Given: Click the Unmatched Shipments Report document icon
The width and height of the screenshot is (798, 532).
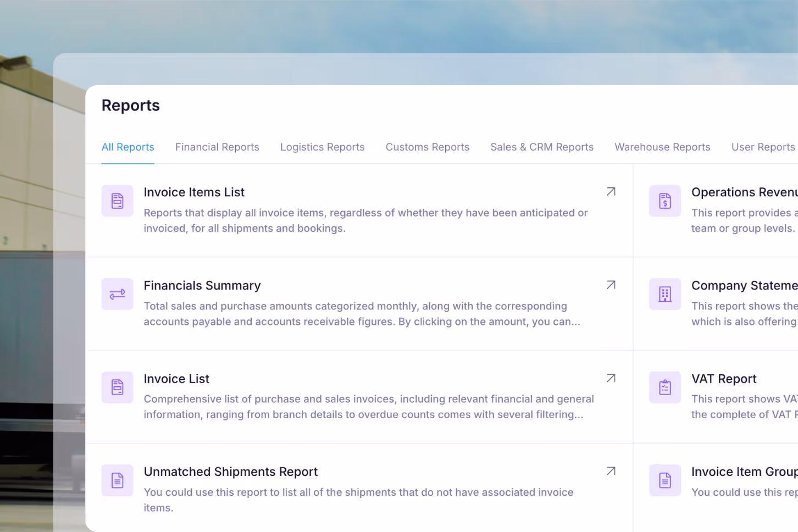Looking at the screenshot, I should [117, 480].
